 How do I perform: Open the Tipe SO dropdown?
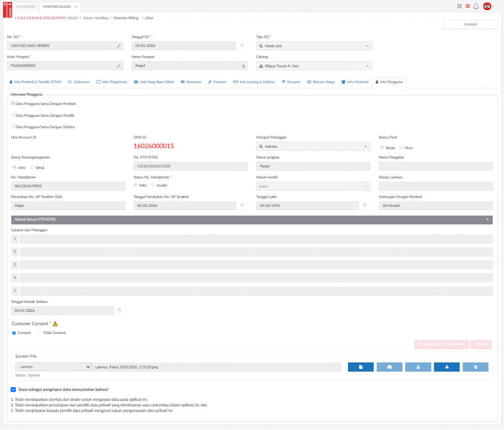(314, 46)
